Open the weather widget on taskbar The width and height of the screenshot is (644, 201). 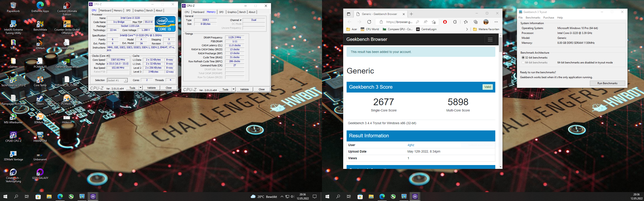tap(263, 197)
